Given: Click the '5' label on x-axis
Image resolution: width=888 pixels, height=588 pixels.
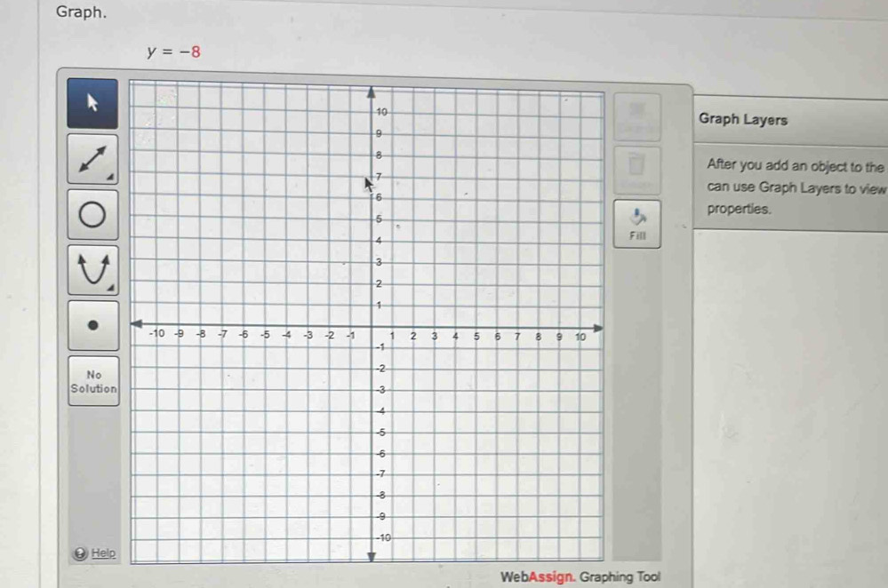Looking at the screenshot, I should coord(476,336).
